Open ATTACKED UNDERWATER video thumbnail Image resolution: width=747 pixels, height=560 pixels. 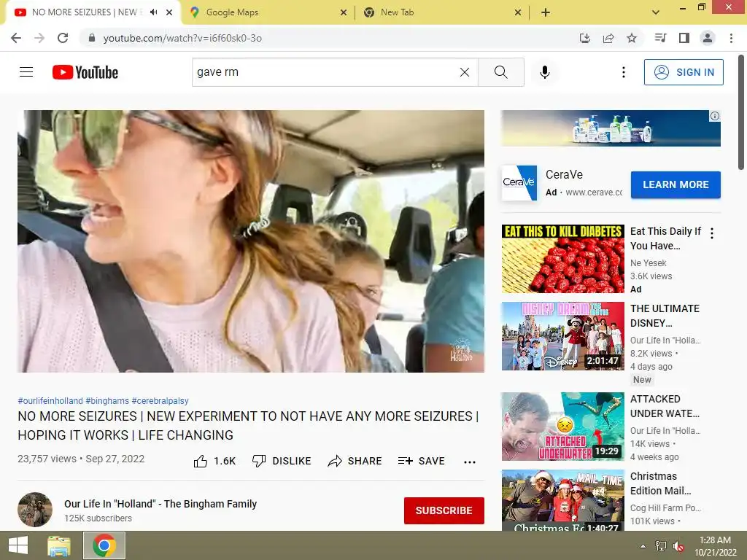click(562, 426)
